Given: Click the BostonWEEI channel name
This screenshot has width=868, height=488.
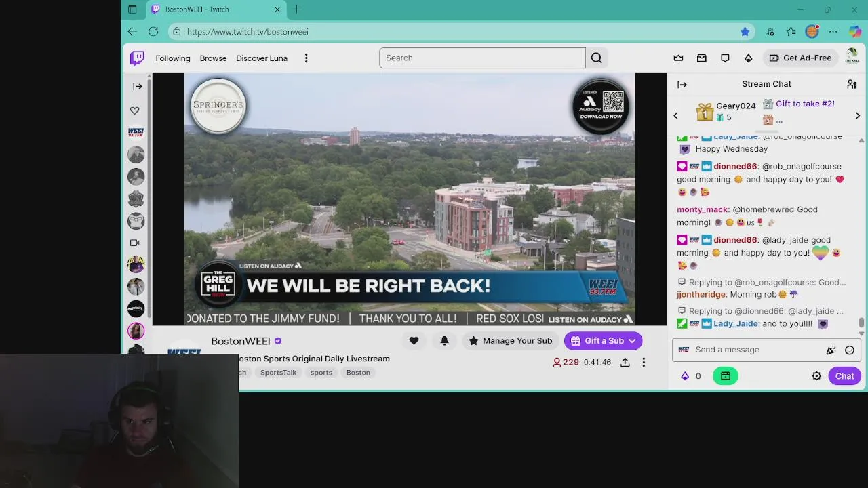Looking at the screenshot, I should pos(241,341).
